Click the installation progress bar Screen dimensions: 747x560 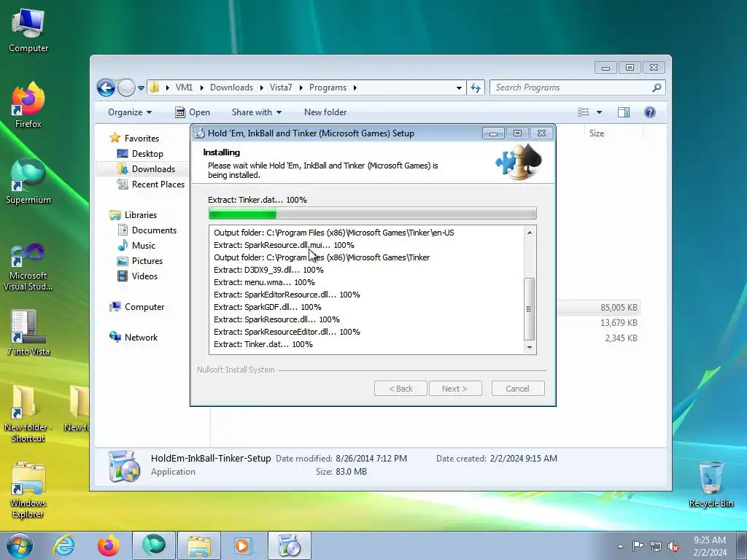coord(373,214)
